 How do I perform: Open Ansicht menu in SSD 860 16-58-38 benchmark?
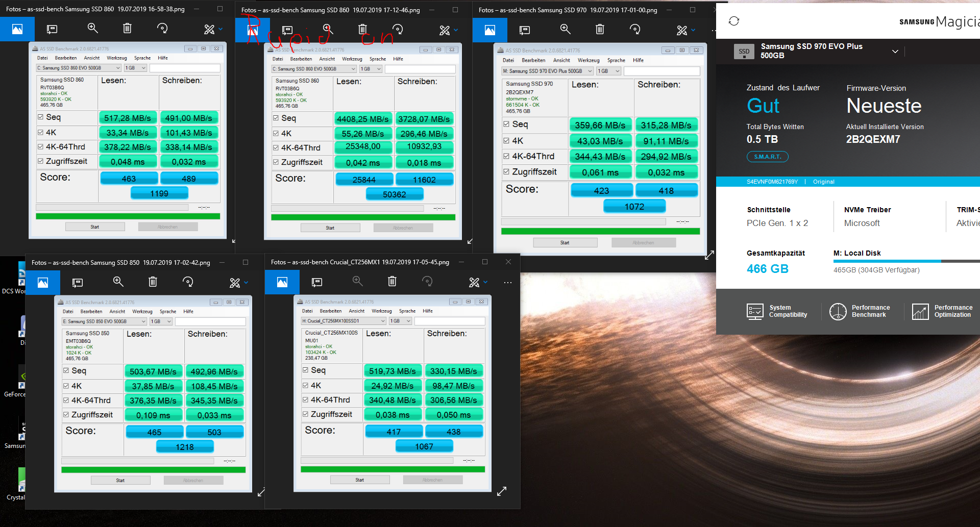click(92, 58)
